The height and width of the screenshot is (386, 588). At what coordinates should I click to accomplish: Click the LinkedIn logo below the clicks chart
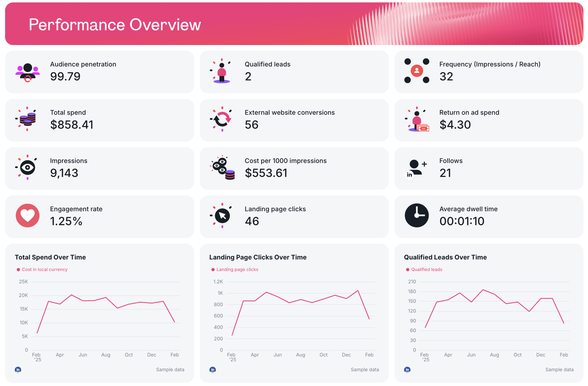click(212, 370)
